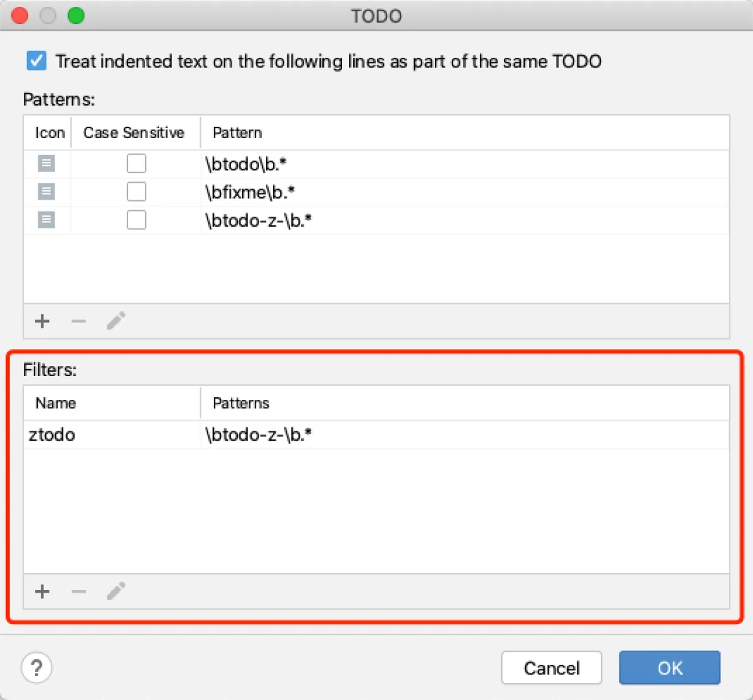Edit pattern using pencil icon in Patterns
The height and width of the screenshot is (700, 753).
point(116,321)
